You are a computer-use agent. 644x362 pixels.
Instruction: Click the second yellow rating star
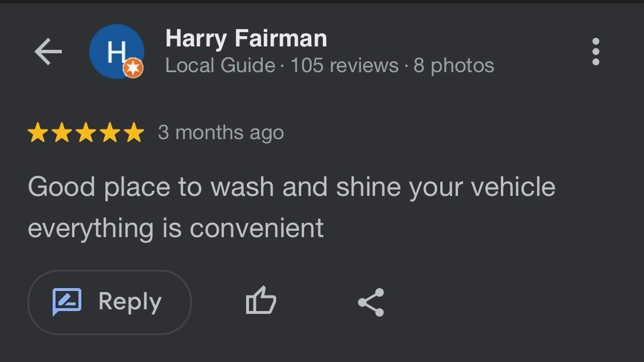[62, 133]
